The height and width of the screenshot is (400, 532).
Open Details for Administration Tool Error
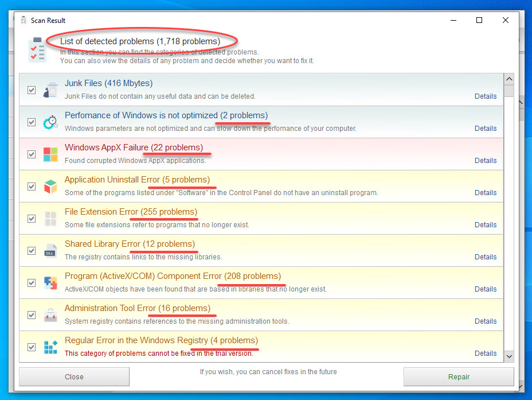[x=486, y=321]
